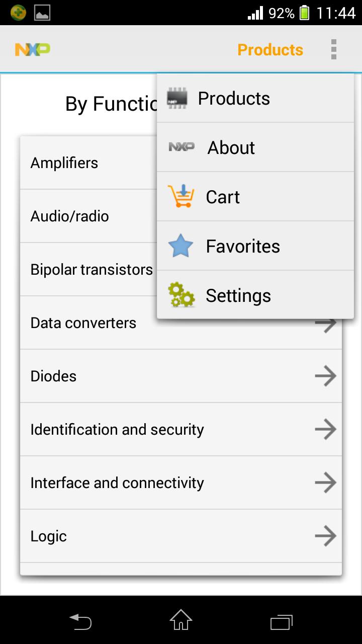362x644 pixels.
Task: Expand Identification and security arrow
Action: 325,429
